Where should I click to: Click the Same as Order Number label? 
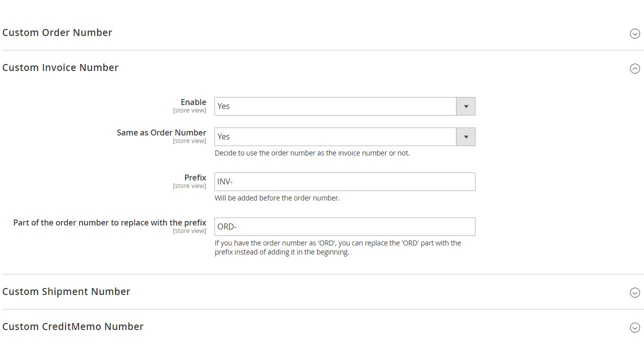click(161, 132)
